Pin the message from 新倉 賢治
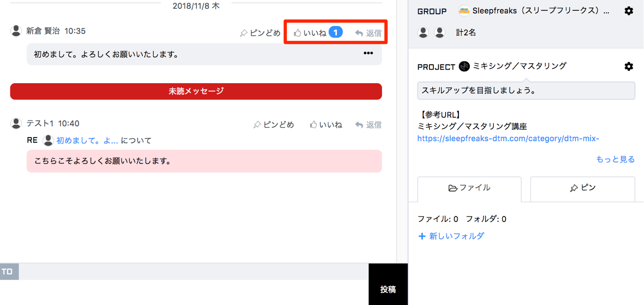The image size is (644, 305). [x=260, y=33]
